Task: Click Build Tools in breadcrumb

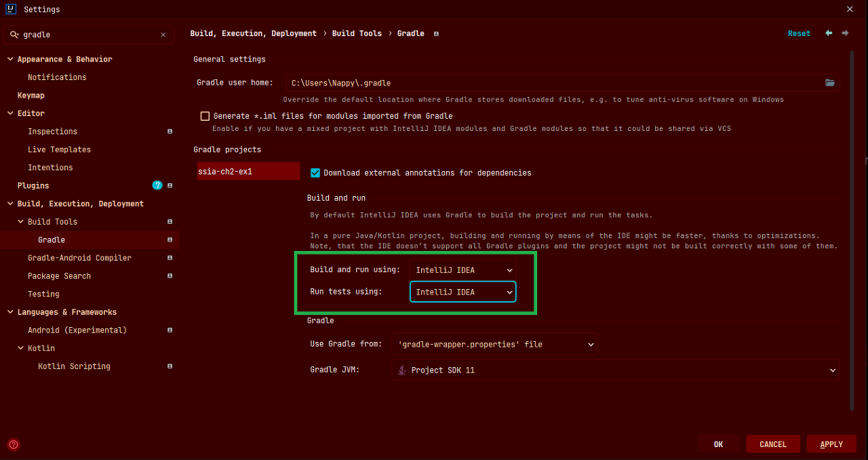Action: click(357, 33)
